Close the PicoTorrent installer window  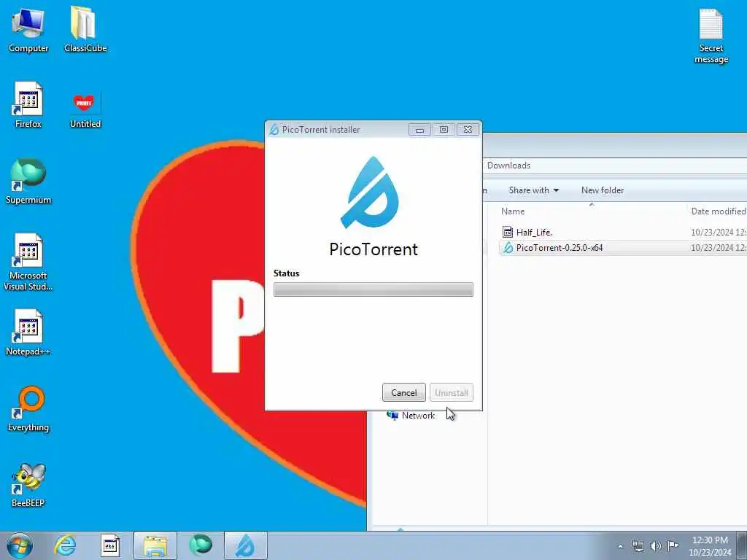(468, 130)
